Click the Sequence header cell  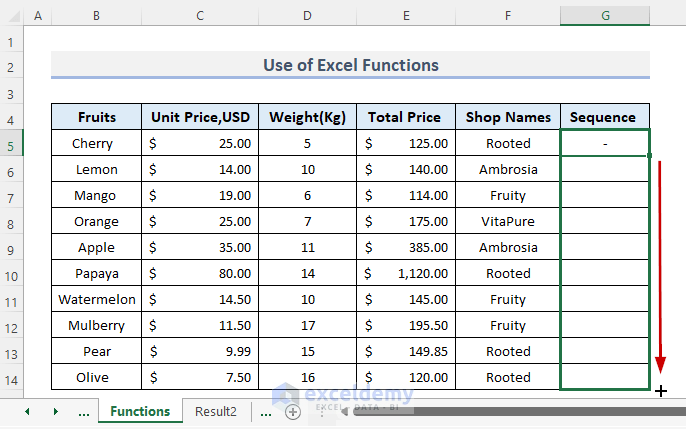pos(604,117)
